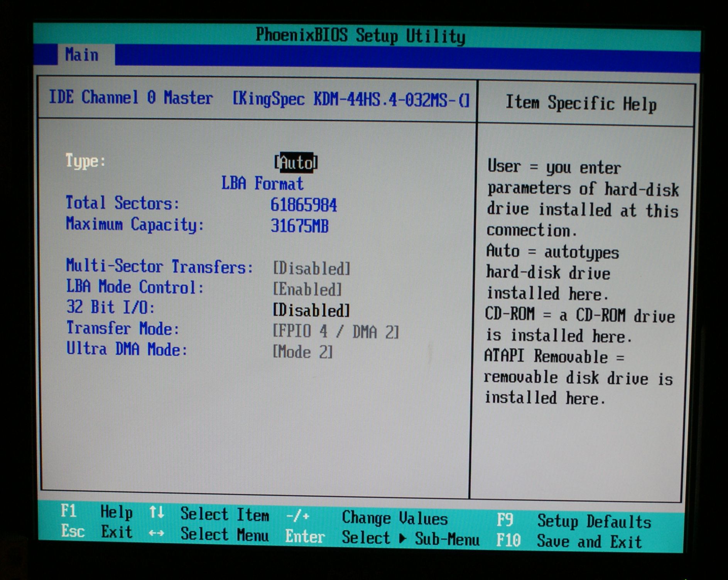This screenshot has height=580, width=728.
Task: Click the PhoenixBIOS Setup Utility title
Action: (360, 36)
